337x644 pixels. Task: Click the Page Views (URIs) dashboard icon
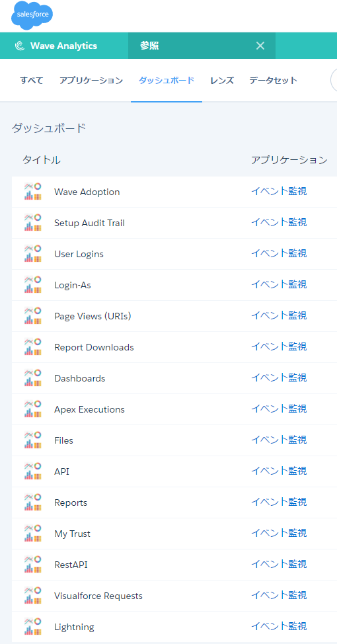click(33, 316)
